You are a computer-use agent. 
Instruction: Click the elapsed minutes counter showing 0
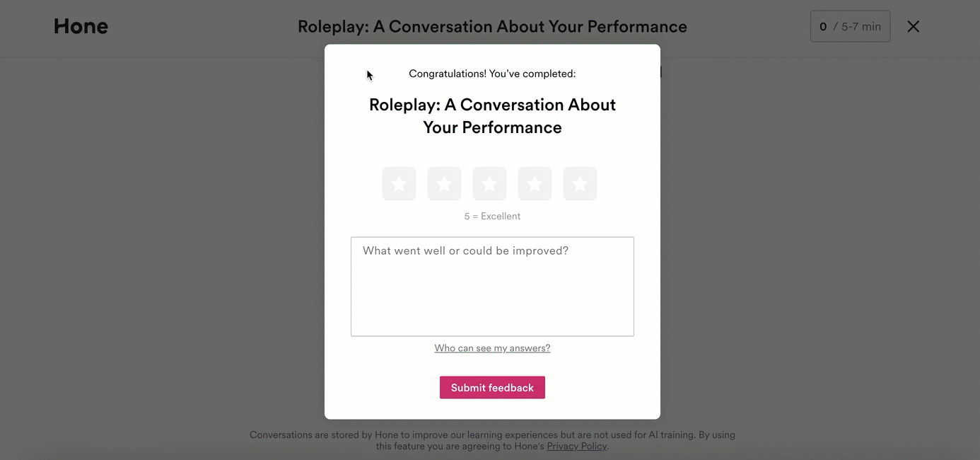[x=823, y=27]
